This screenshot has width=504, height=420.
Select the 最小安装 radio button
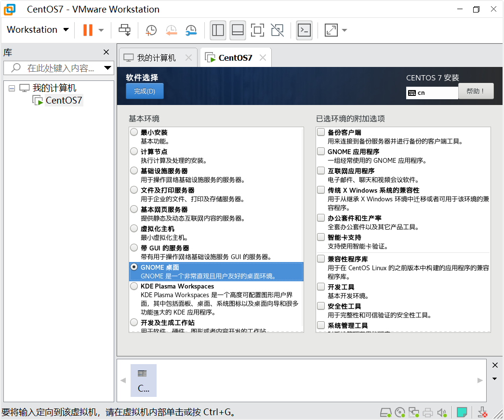click(x=134, y=132)
